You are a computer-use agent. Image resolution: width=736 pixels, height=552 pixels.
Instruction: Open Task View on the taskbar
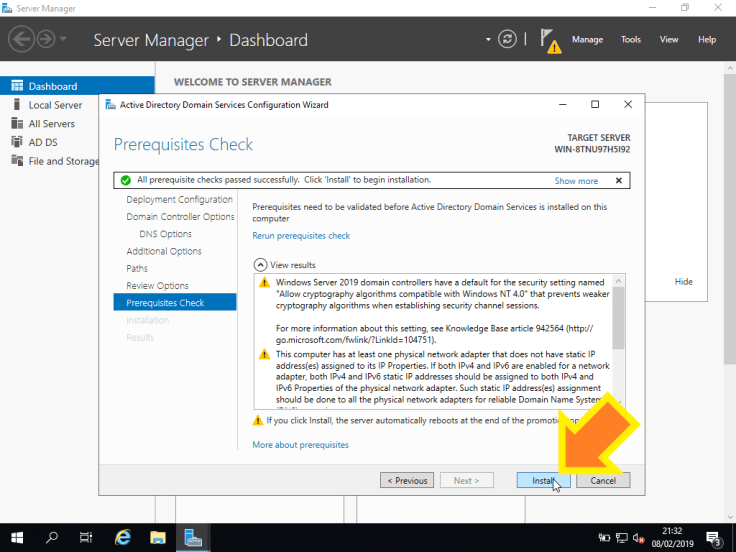87,537
